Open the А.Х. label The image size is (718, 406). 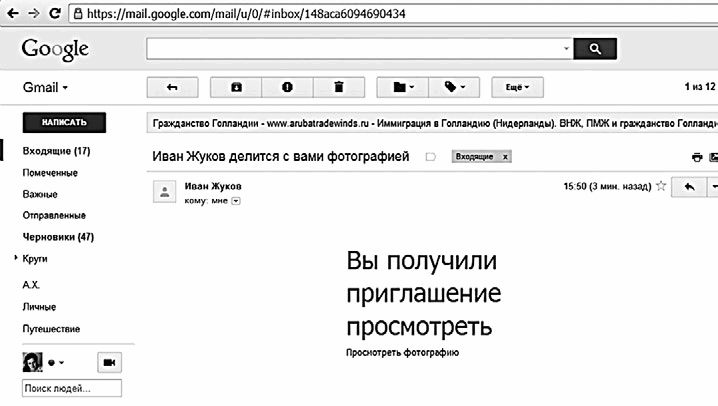pyautogui.click(x=31, y=285)
